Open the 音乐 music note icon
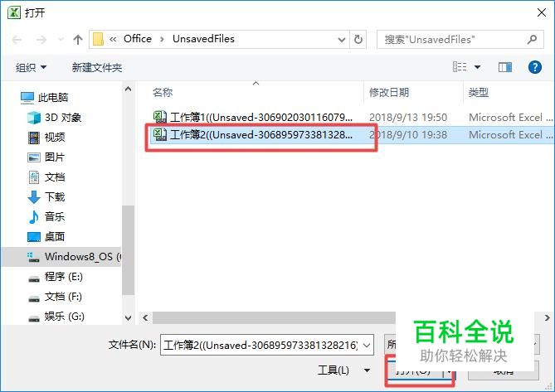The image size is (555, 392). [x=34, y=216]
